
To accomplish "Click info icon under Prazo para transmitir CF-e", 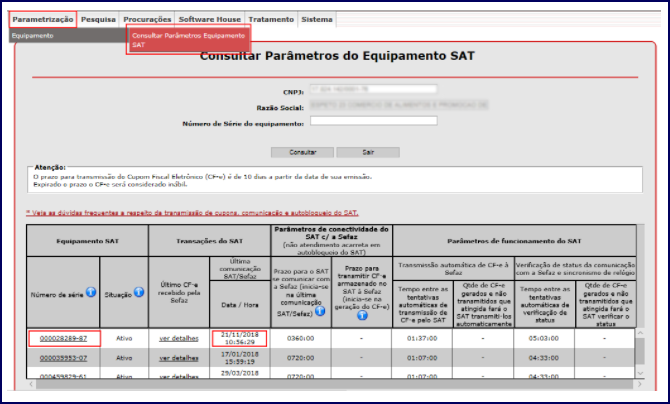I will (362, 316).
